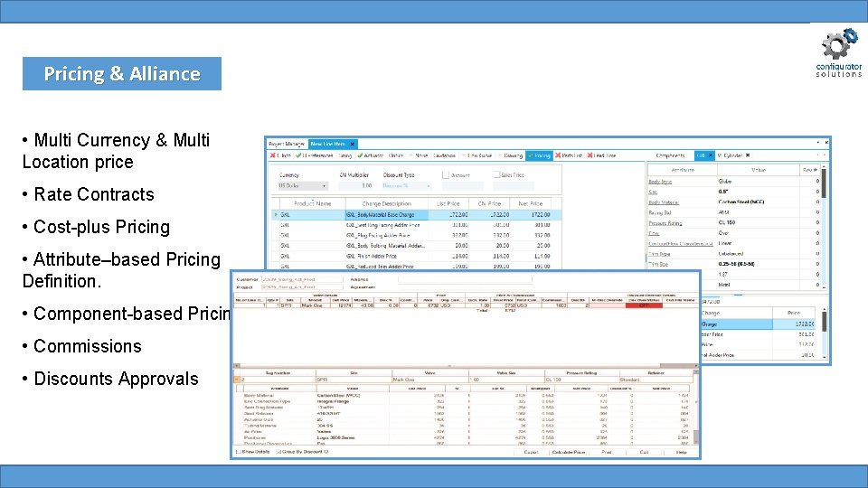The image size is (868, 488).
Task: Close the V. Cylinder tab
Action: (x=748, y=155)
